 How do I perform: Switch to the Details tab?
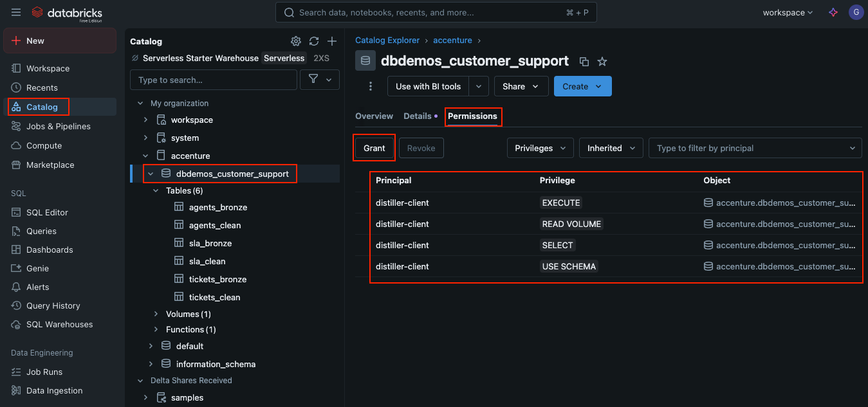pos(418,116)
